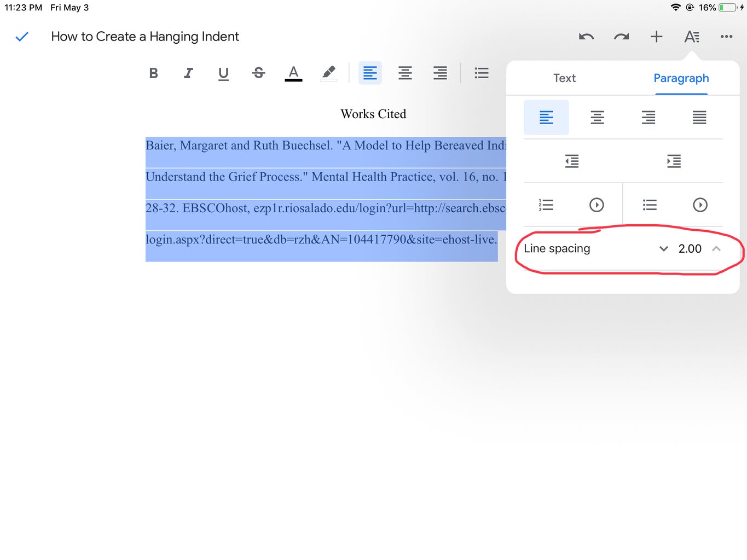Toggle bold formatting
Screen dimensions: 747x560
(154, 73)
